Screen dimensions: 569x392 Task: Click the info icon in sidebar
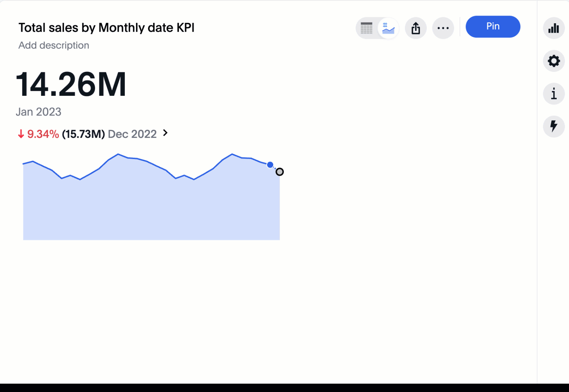pos(553,94)
